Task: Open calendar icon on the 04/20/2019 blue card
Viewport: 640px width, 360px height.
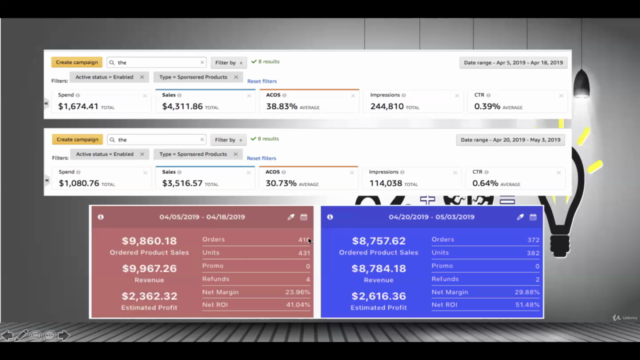Action: (x=533, y=217)
